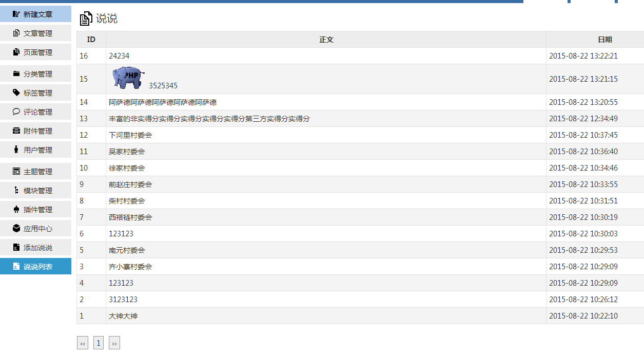Go to next page with » button
Screen dimensions: 644x353
114,343
